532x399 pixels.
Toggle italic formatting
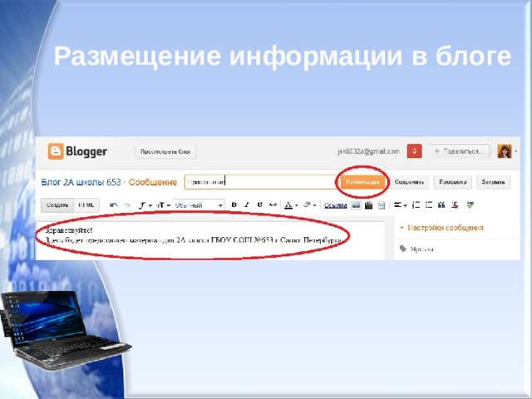coord(247,204)
